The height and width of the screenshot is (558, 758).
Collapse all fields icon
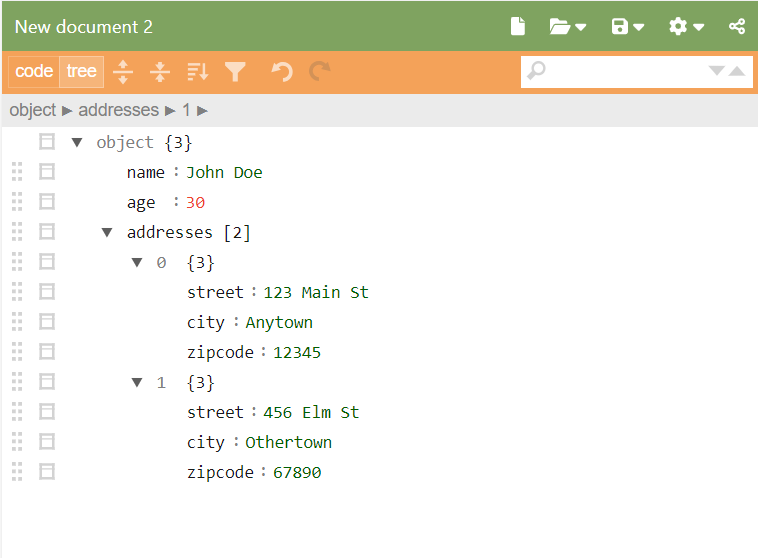pos(160,72)
